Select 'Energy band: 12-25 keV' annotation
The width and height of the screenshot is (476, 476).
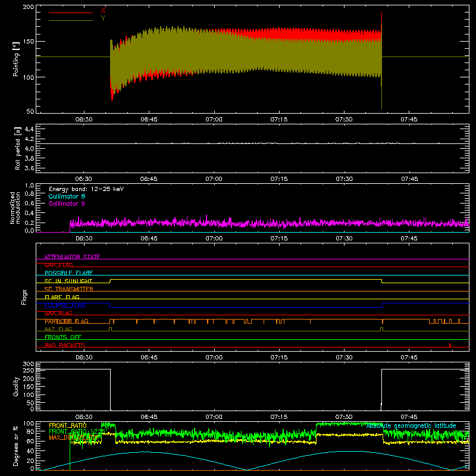[x=86, y=189]
